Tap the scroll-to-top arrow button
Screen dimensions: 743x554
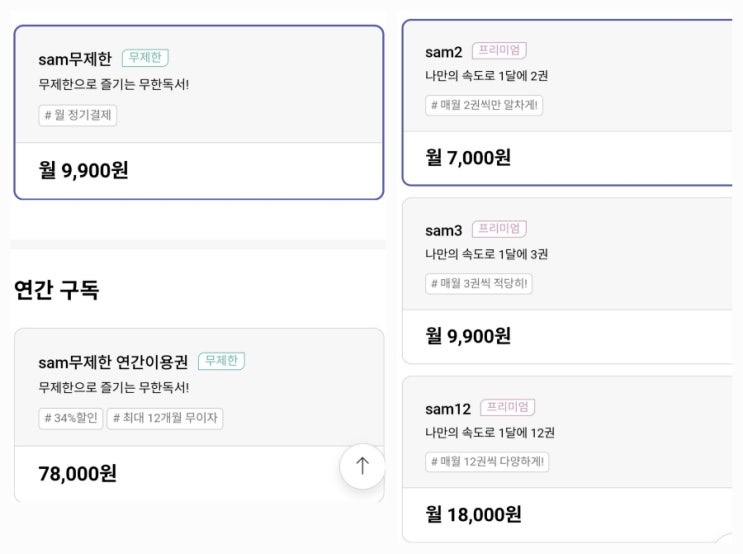(362, 466)
